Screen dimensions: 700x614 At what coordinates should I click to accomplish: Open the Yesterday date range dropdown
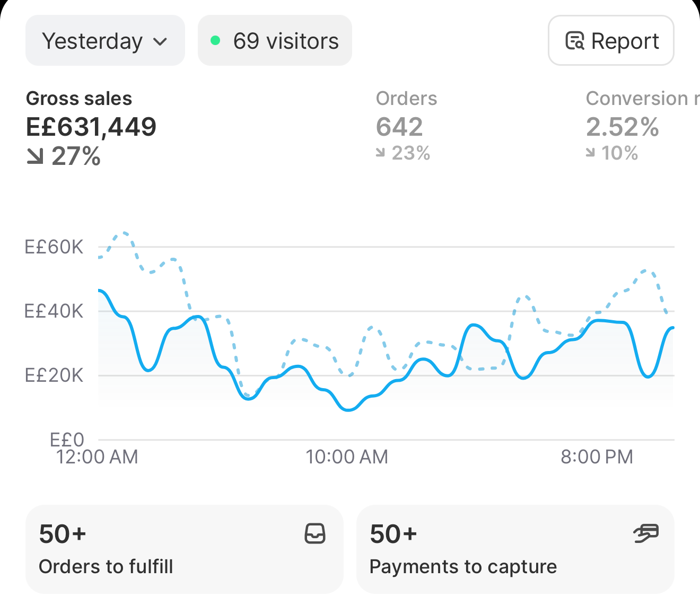(105, 41)
